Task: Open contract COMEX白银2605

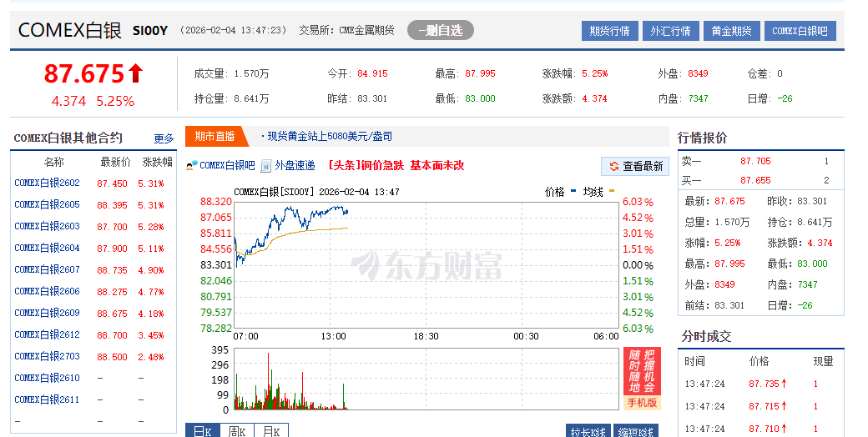Action: point(47,204)
